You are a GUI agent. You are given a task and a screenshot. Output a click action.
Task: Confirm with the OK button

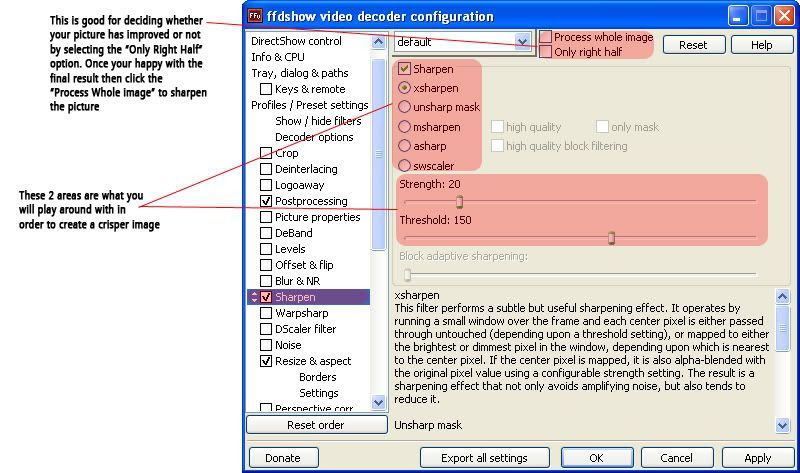[x=597, y=458]
